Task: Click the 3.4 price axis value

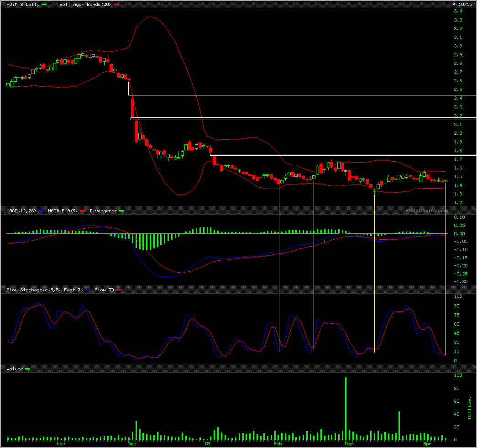Action: 458,11
